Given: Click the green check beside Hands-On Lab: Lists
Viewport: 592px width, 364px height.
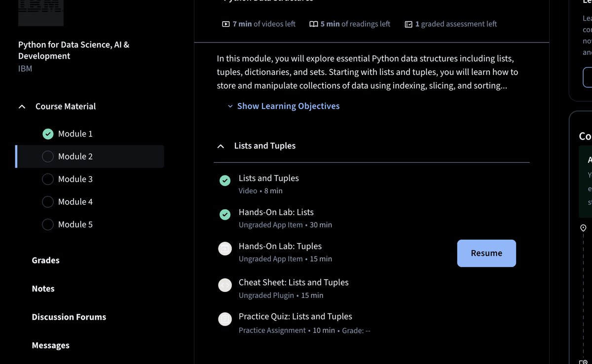Looking at the screenshot, I should click(225, 215).
